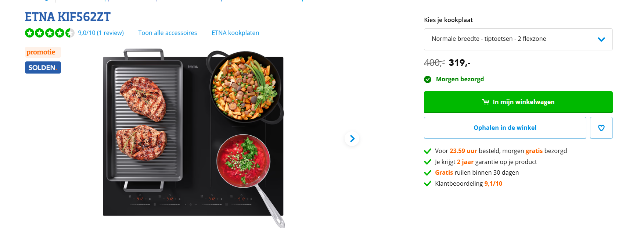Click the ETNA KIF562ZT product title
The width and height of the screenshot is (644, 228).
point(68,17)
